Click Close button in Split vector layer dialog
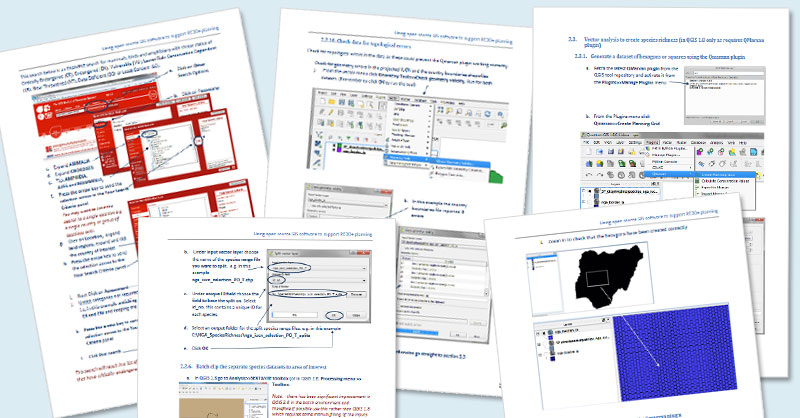Screen dimensions: 800x418 coord(357,315)
